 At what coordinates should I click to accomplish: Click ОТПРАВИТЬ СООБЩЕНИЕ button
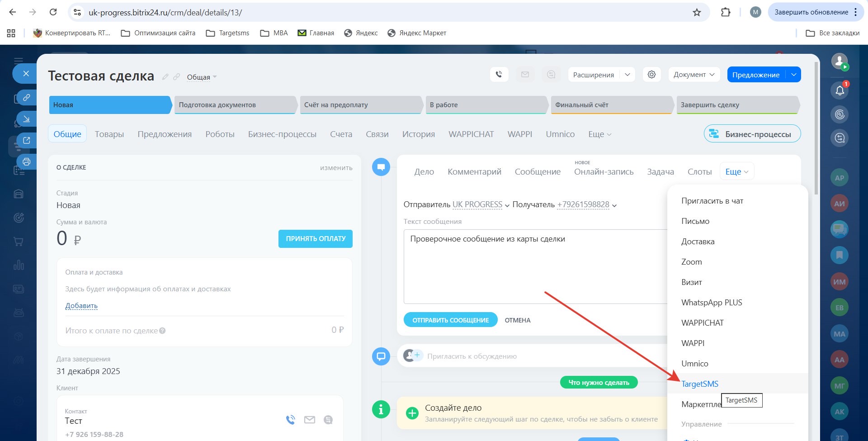(x=450, y=320)
